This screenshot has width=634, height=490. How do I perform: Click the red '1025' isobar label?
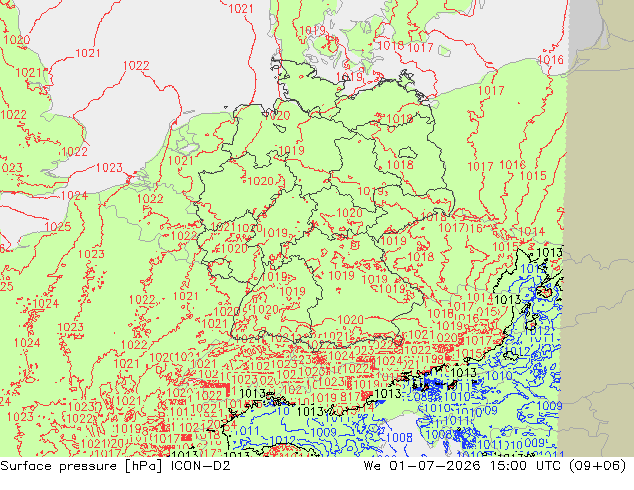58,227
